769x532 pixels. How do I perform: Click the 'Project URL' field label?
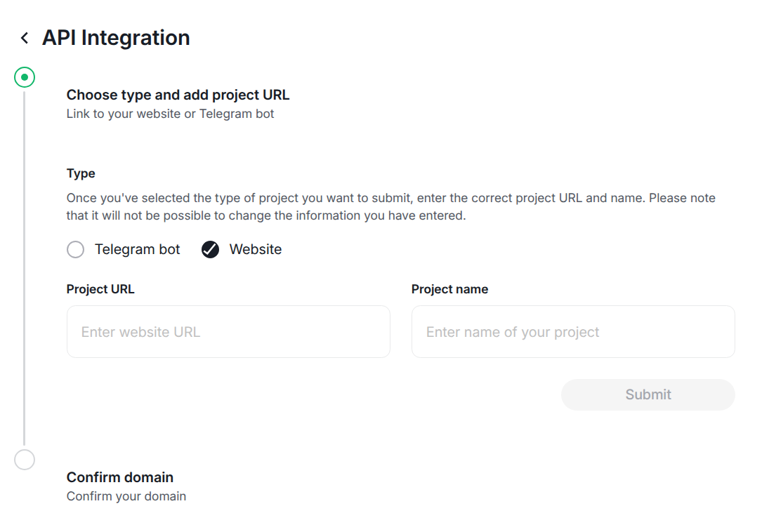point(100,289)
